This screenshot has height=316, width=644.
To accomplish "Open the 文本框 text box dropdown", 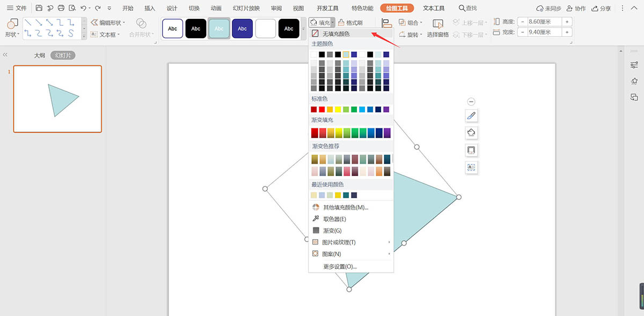I will pyautogui.click(x=105, y=34).
